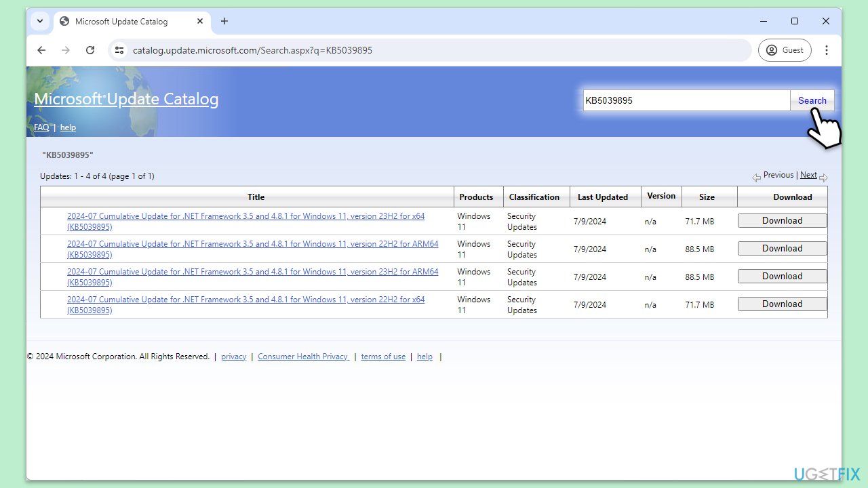
Task: Focus the address bar URL
Action: pyautogui.click(x=252, y=50)
